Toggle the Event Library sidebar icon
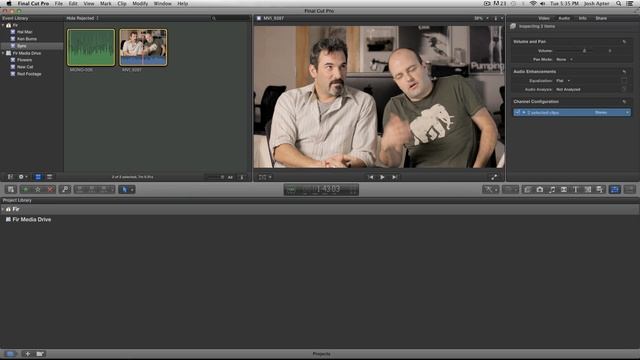The width and height of the screenshot is (640, 360). [10, 177]
